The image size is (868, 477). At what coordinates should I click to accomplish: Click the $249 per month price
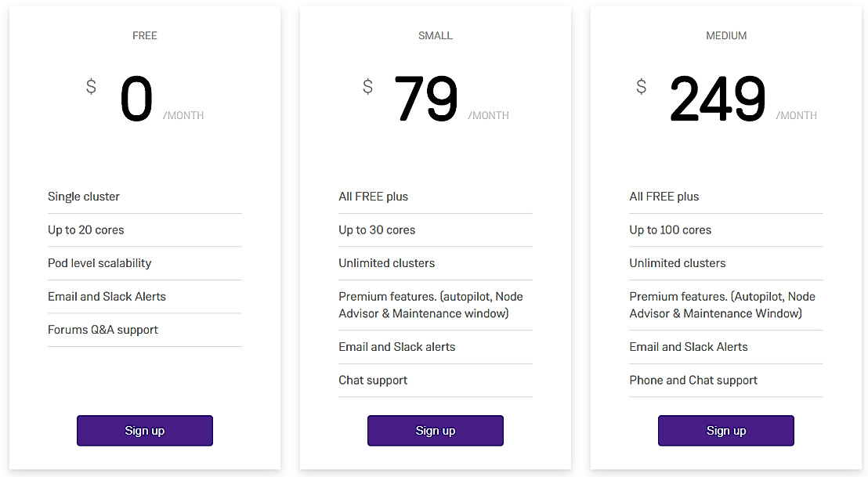(718, 100)
